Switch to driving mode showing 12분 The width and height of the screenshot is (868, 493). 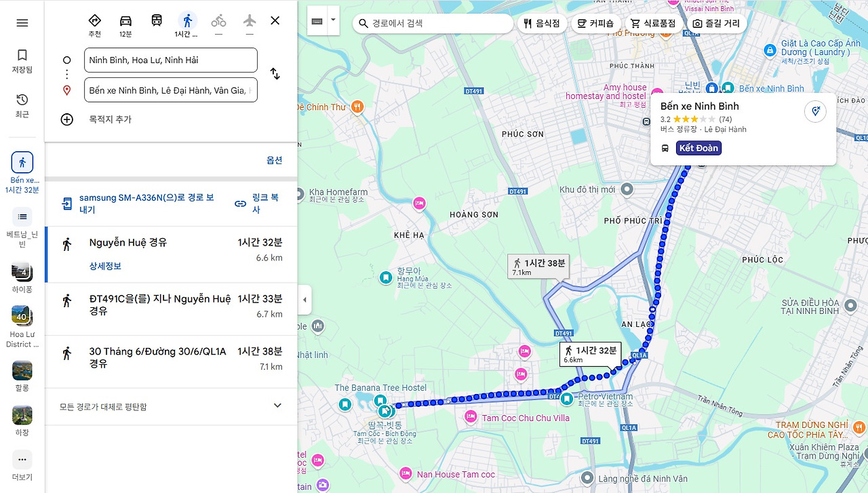pyautogui.click(x=125, y=20)
